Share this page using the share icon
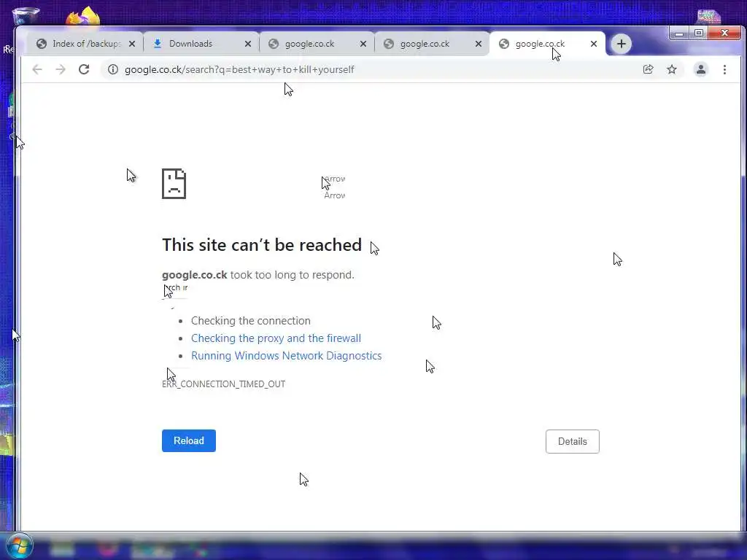Screen dimensions: 747x560 (648, 69)
